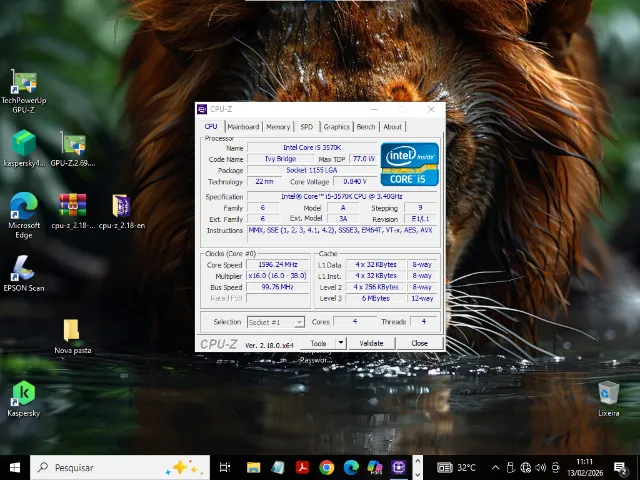Open the notepad-like app in the taskbar
Image resolution: width=640 pixels, height=480 pixels.
pos(278,467)
